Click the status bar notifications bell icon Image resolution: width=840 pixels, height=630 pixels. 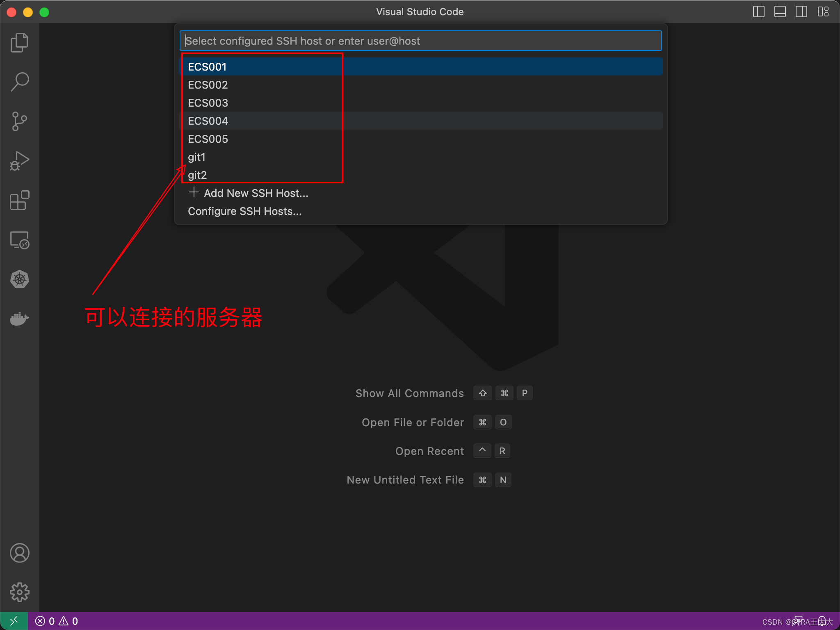coord(822,621)
